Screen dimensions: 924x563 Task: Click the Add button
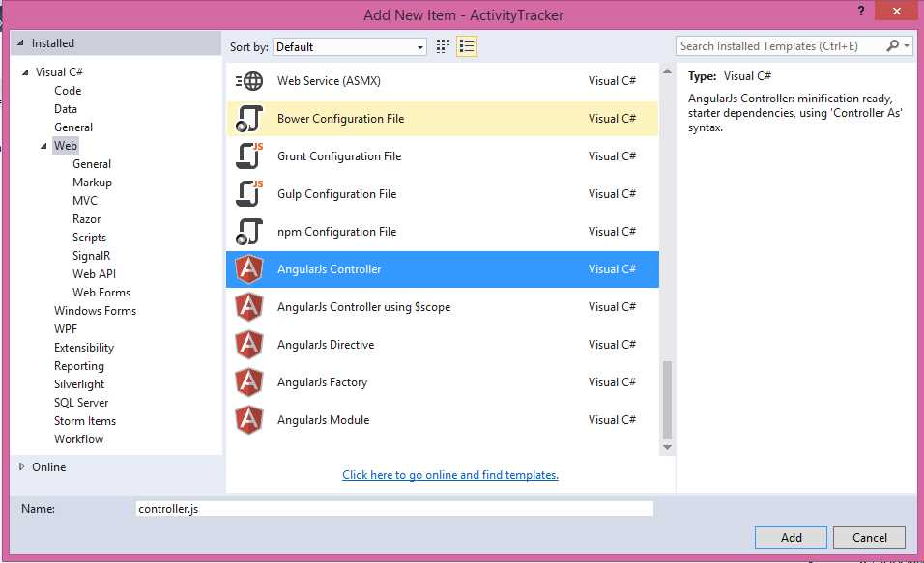pos(791,537)
